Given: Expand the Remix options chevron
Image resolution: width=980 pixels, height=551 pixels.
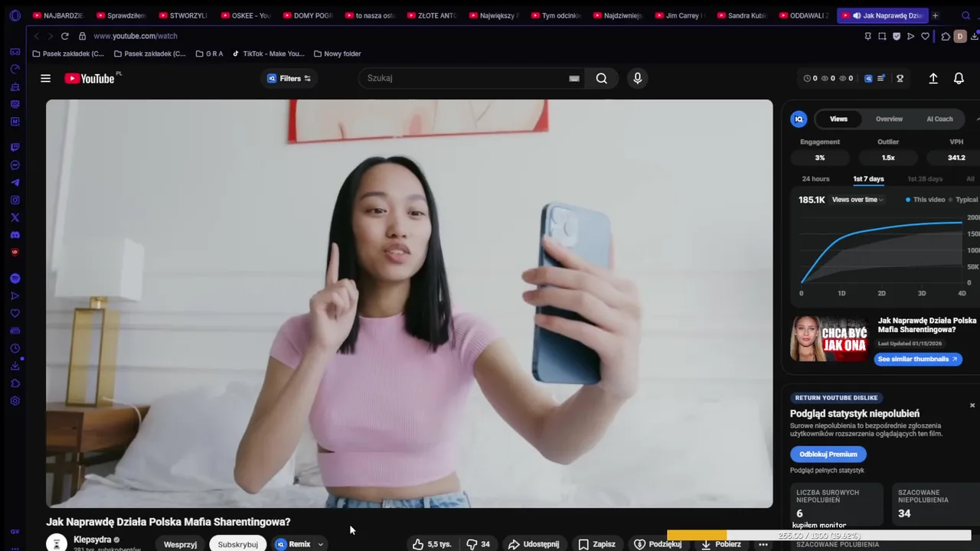Looking at the screenshot, I should [x=321, y=544].
